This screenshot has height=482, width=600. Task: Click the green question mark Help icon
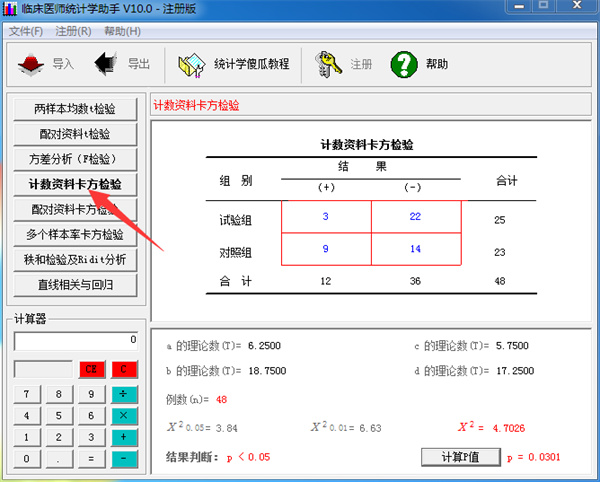[x=404, y=64]
